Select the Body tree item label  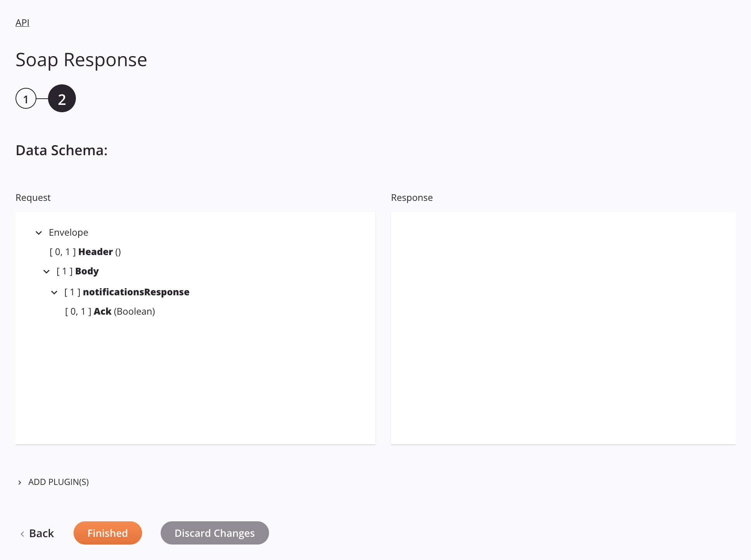tap(87, 271)
